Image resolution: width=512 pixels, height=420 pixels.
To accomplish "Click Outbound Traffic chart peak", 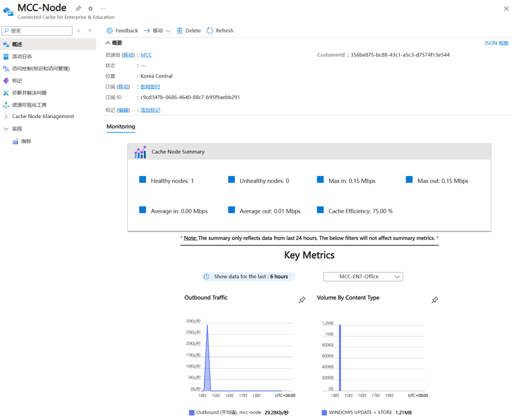I will tap(207, 326).
